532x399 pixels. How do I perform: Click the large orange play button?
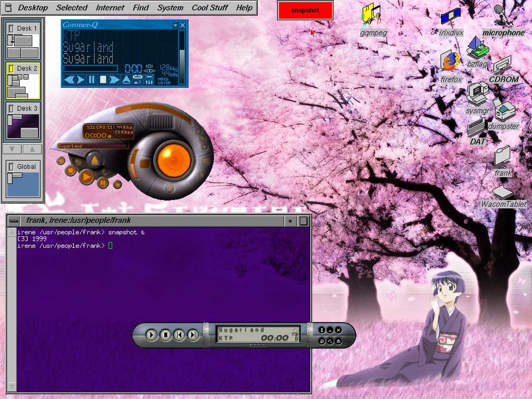(87, 177)
